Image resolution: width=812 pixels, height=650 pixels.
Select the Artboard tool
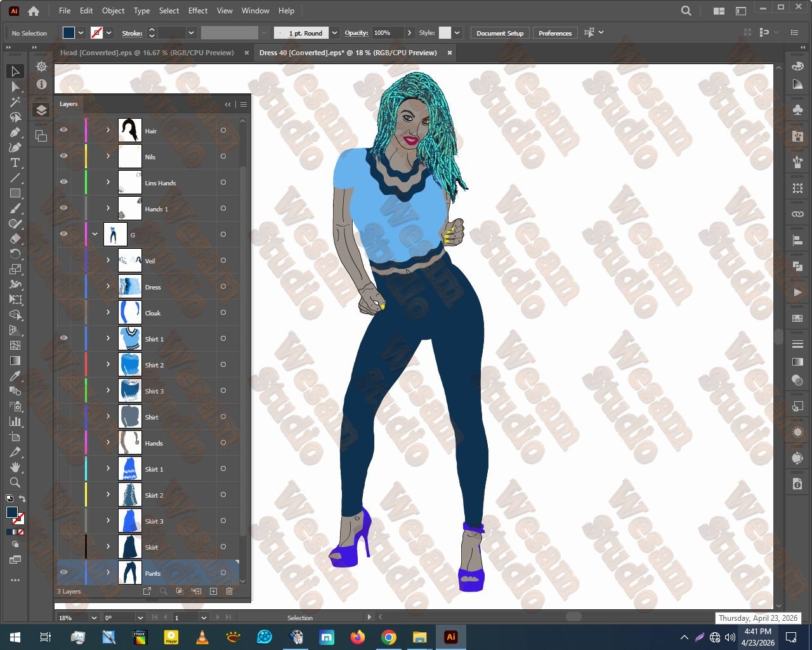point(15,437)
